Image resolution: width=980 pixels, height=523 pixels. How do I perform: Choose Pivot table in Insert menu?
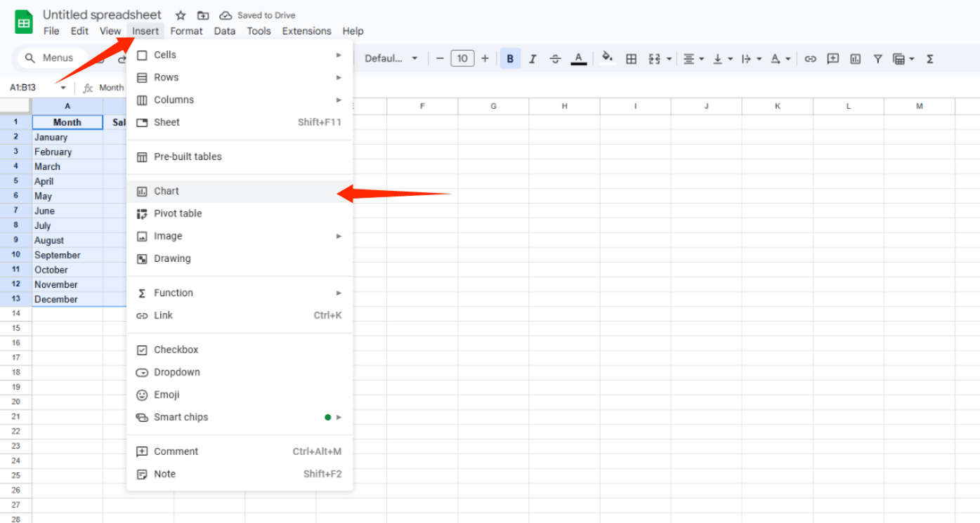click(178, 213)
